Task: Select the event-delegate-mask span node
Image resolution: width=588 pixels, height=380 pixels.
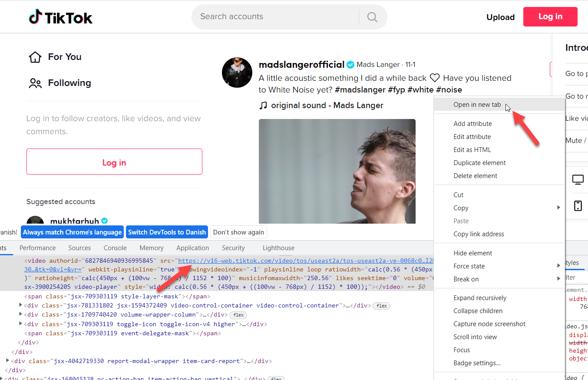Action: [122, 333]
